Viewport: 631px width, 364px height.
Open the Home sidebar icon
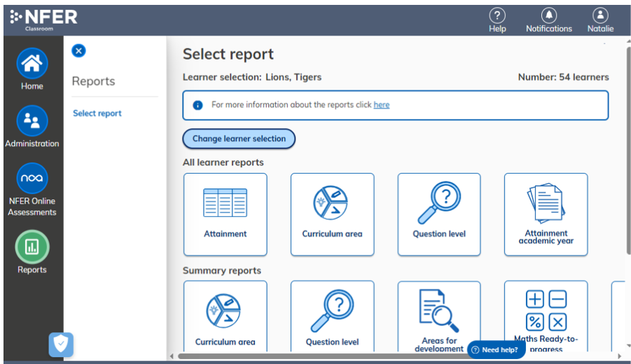point(32,63)
